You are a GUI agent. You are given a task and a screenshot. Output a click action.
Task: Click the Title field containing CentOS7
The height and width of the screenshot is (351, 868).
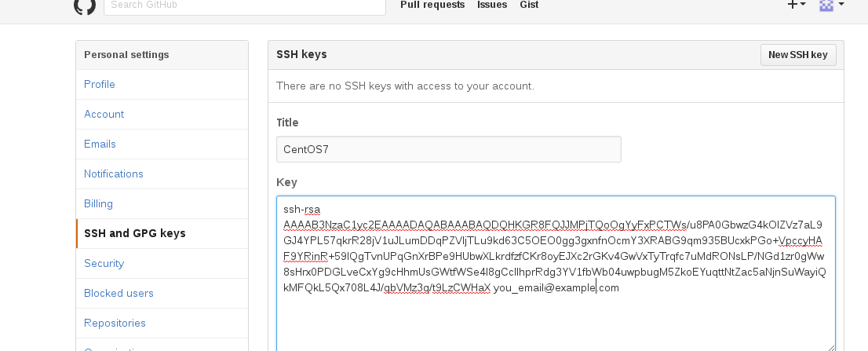[449, 149]
